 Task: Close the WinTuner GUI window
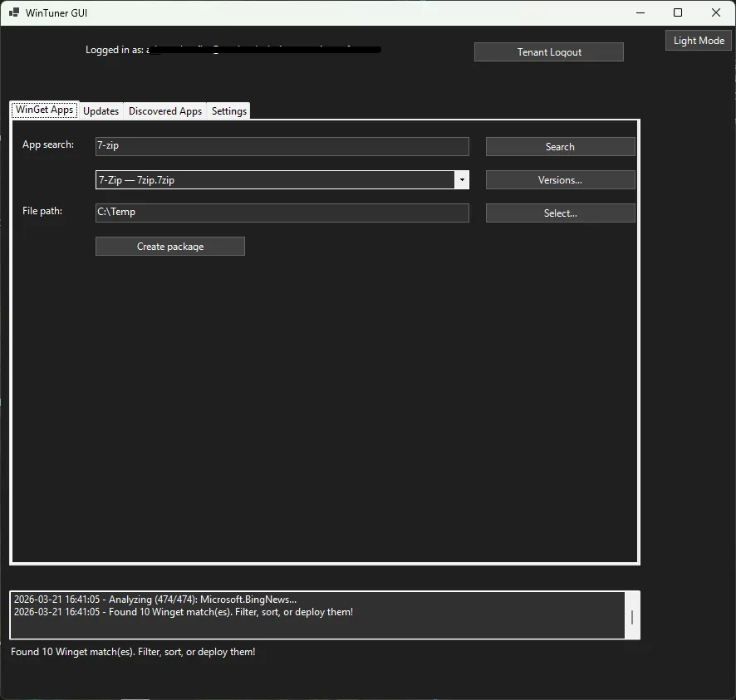[716, 12]
